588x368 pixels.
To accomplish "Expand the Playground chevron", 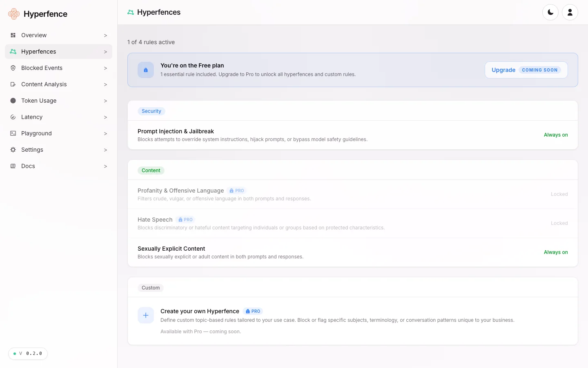I will [x=105, y=134].
